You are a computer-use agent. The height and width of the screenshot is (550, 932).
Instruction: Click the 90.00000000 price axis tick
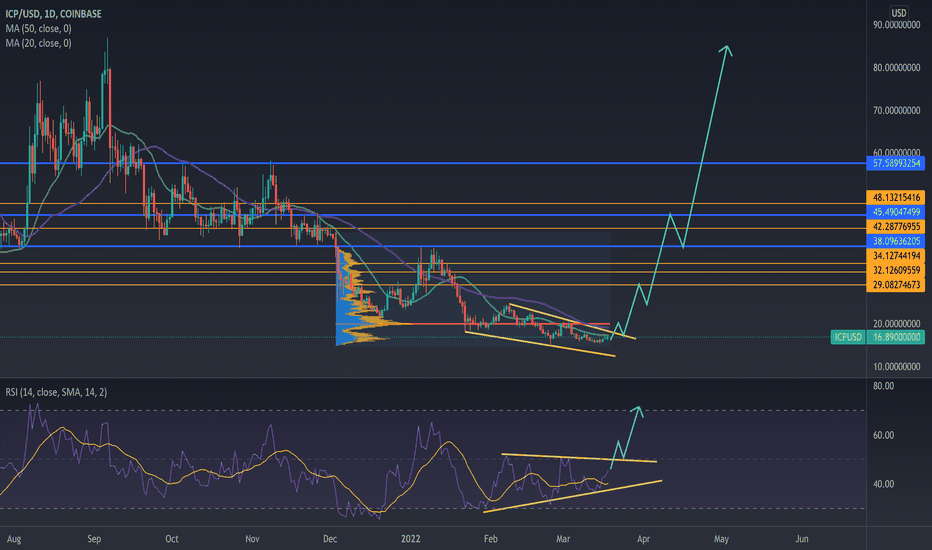point(896,25)
